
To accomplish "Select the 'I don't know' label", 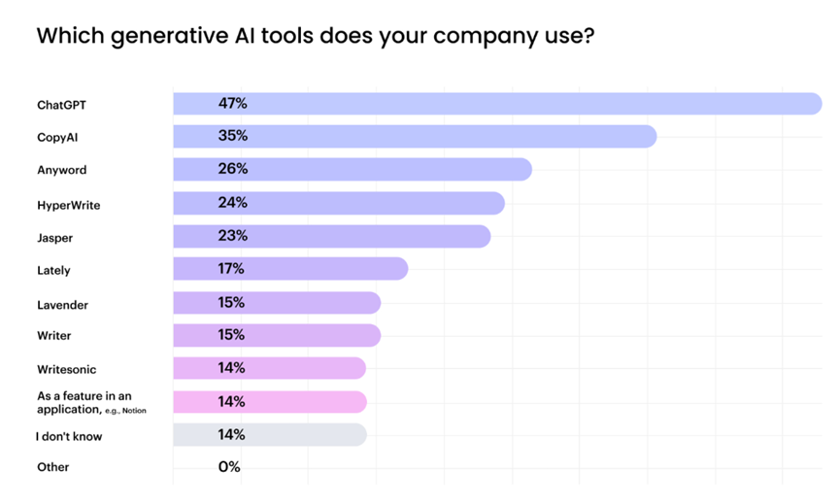I will click(69, 437).
